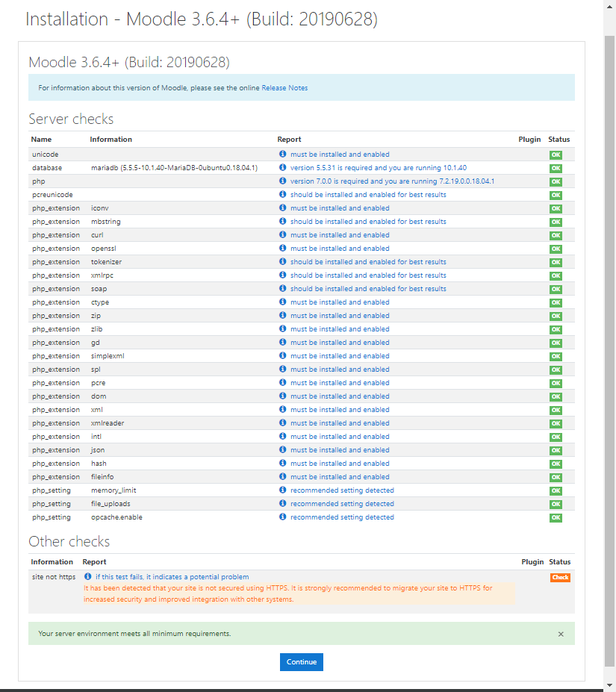Open the file_uploads recommended setting link
The width and height of the screenshot is (616, 692).
[x=342, y=504]
